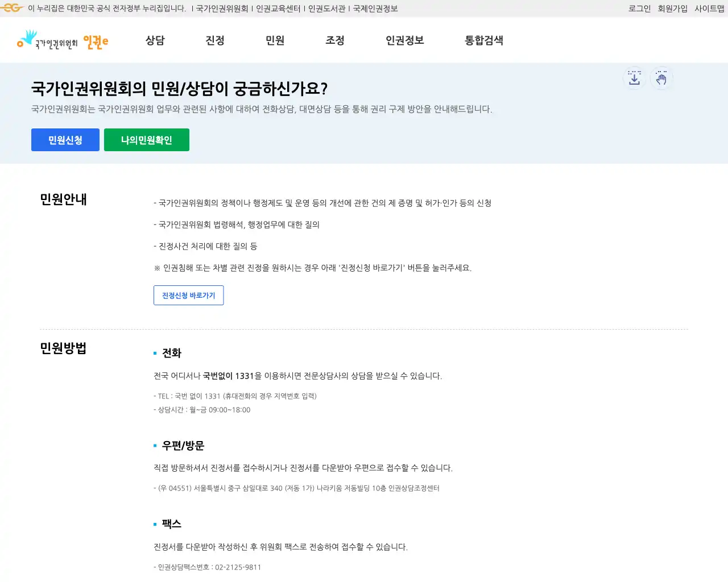Image resolution: width=728 pixels, height=582 pixels.
Task: Open the 로그인 link
Action: [x=639, y=8]
